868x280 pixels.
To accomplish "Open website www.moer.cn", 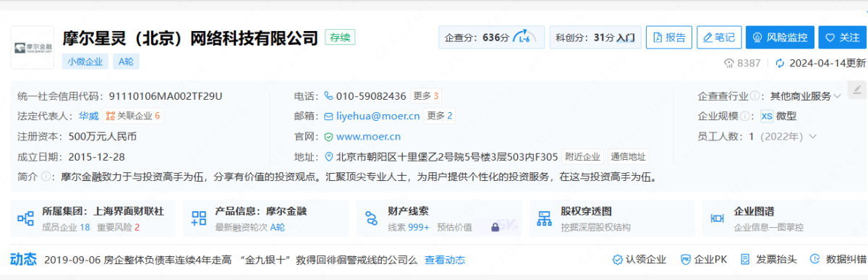I will tap(368, 136).
